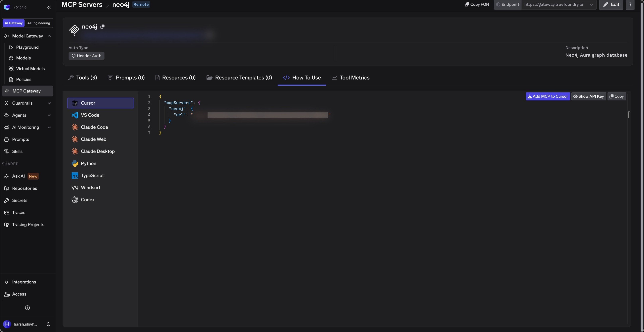Show the API key
Image resolution: width=644 pixels, height=332 pixels.
589,96
